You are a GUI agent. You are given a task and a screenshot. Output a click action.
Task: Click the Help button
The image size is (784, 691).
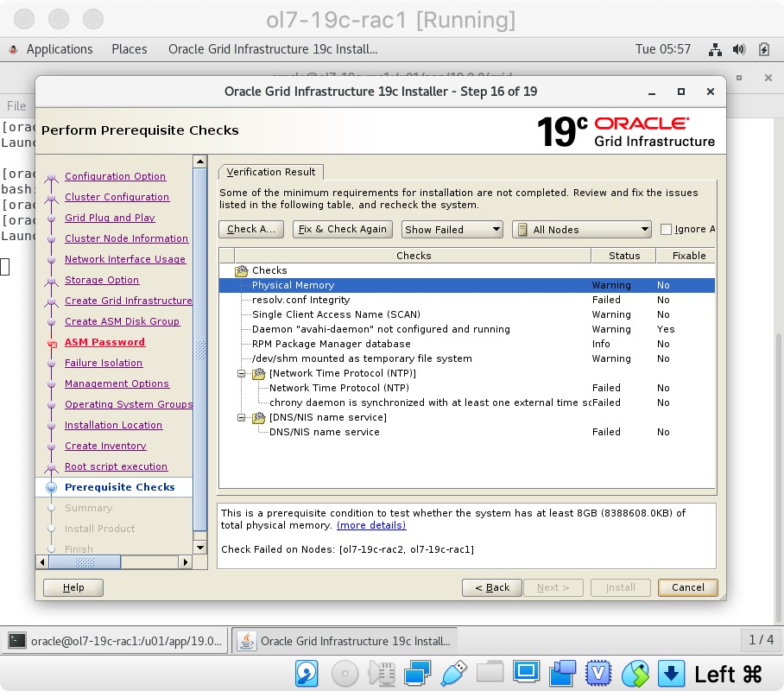click(73, 587)
